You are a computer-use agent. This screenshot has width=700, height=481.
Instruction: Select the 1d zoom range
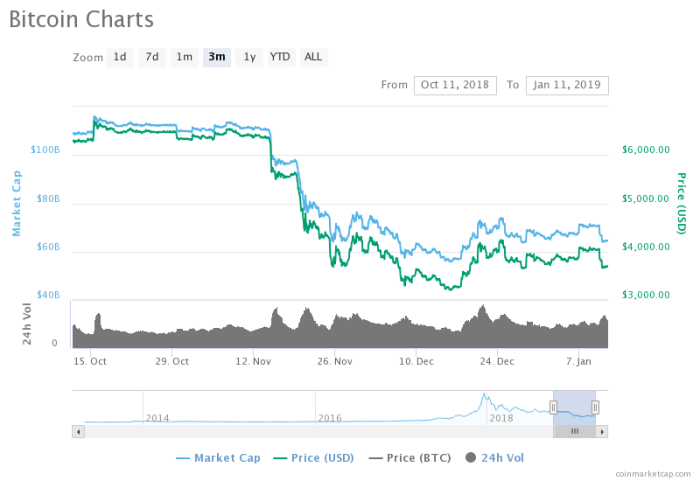[x=120, y=57]
